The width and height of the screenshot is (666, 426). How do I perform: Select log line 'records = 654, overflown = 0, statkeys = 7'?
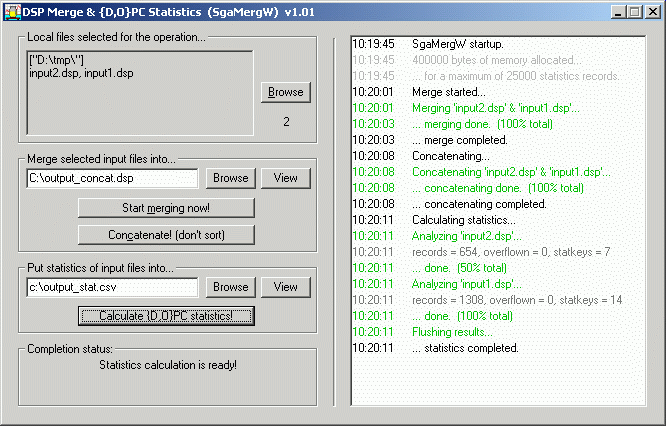pos(511,252)
